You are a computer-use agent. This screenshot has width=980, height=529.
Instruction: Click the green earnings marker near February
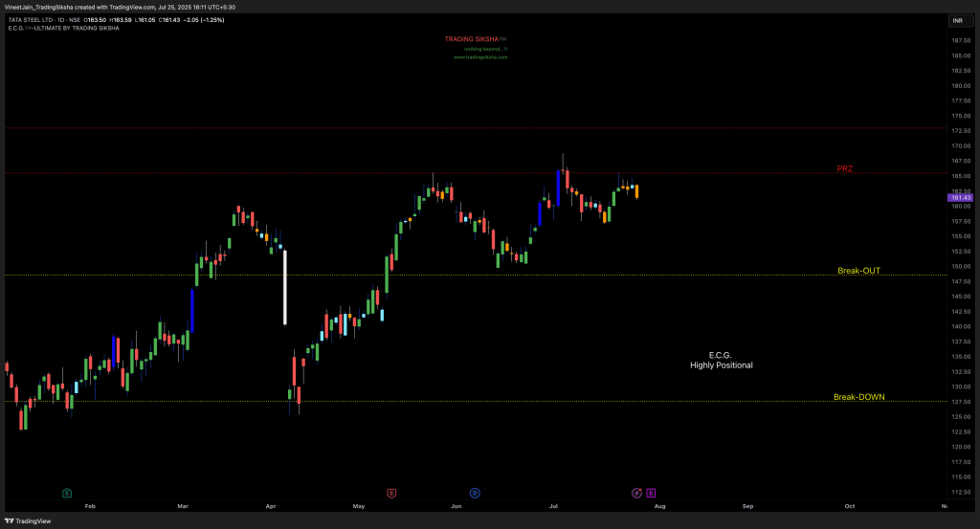(67, 493)
